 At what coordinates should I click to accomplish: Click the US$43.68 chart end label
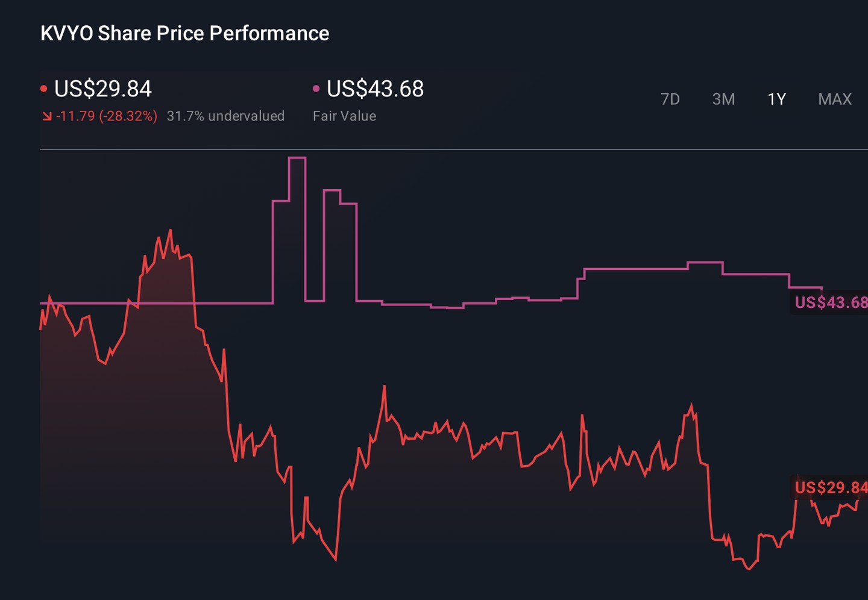click(831, 302)
